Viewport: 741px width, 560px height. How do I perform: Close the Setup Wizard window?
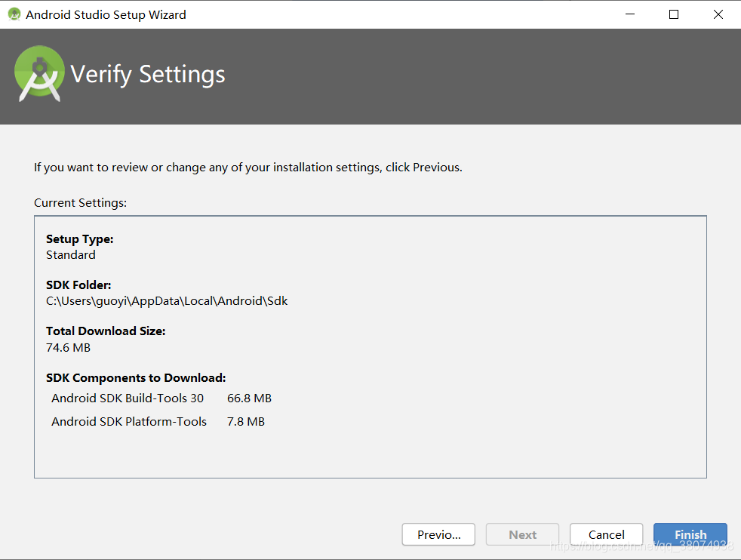coord(718,14)
